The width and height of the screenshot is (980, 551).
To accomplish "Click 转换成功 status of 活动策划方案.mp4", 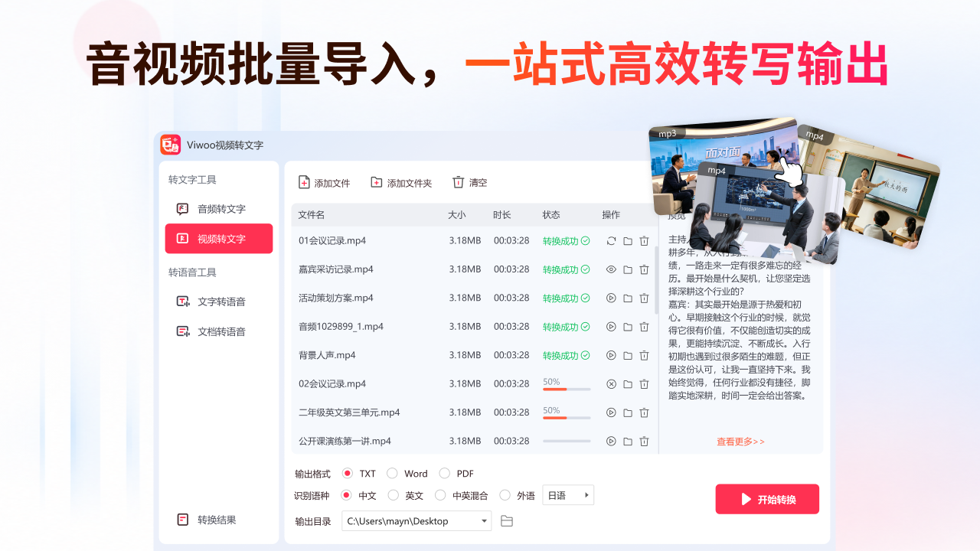I will point(566,298).
